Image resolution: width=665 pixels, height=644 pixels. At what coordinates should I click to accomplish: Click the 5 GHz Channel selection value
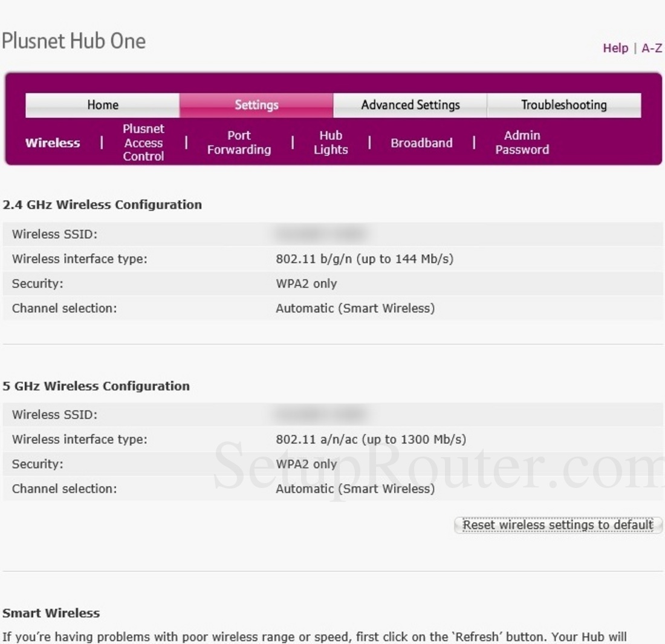[x=354, y=489]
